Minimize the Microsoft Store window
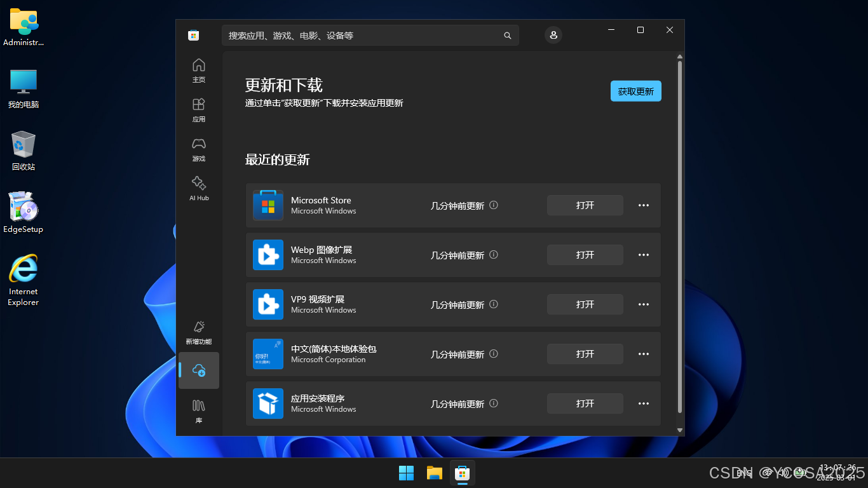868x488 pixels. [x=611, y=30]
